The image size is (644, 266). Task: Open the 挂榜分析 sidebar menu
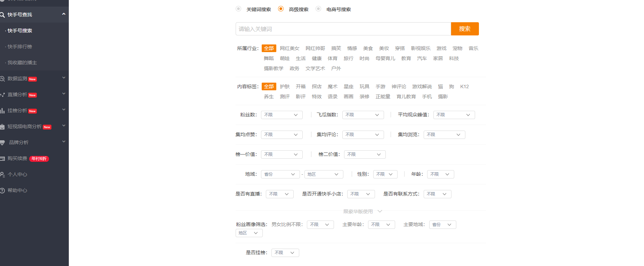[x=34, y=110]
